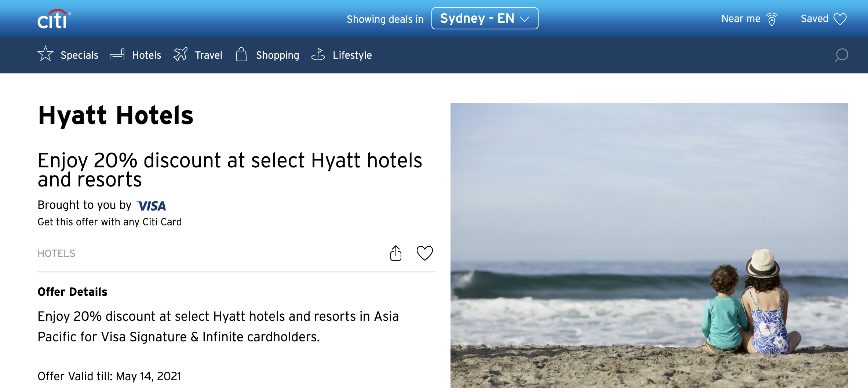The height and width of the screenshot is (392, 868).
Task: Click the Asia Pacific offer description paragraph
Action: [x=218, y=326]
